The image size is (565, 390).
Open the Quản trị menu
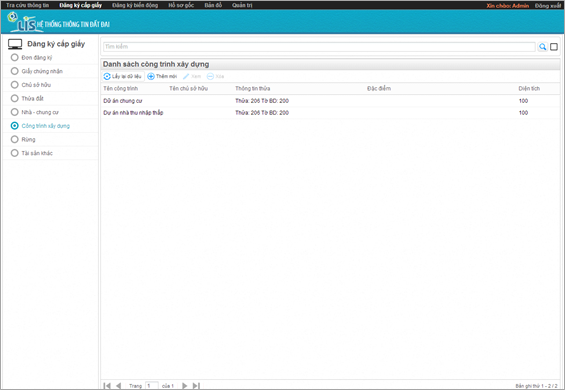coord(242,5)
